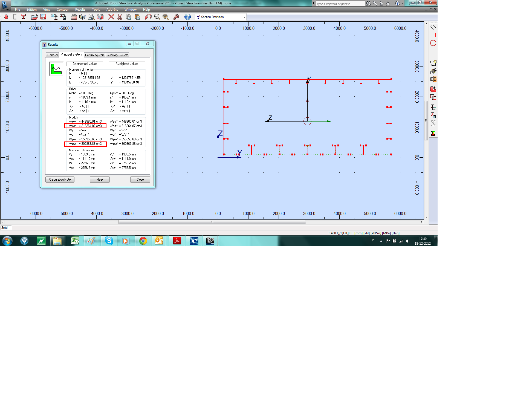Open a file with the folder icon

pyautogui.click(x=34, y=17)
